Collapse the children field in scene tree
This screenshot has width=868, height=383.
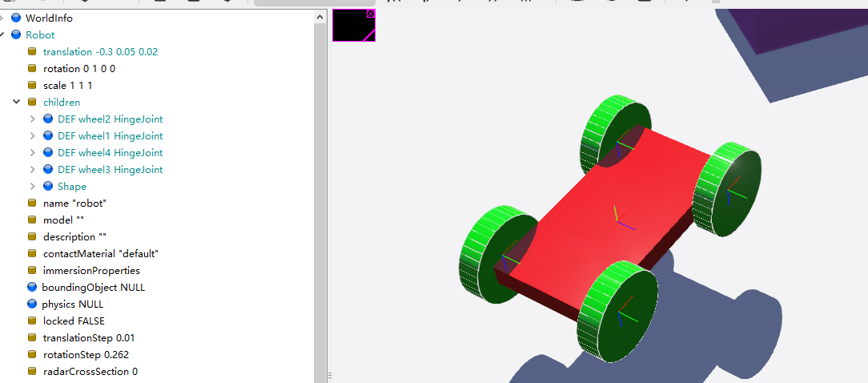(x=17, y=102)
